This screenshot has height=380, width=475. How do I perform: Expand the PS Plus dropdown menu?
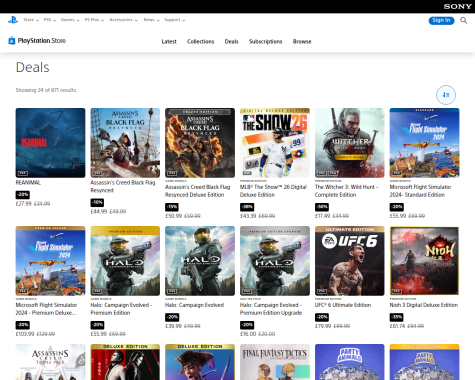[x=94, y=20]
